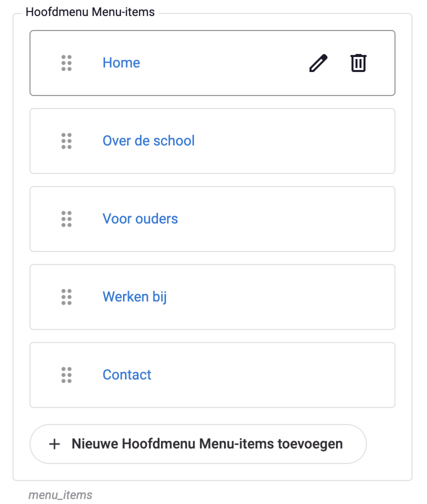Grab the drag handle next to Home

pyautogui.click(x=66, y=63)
